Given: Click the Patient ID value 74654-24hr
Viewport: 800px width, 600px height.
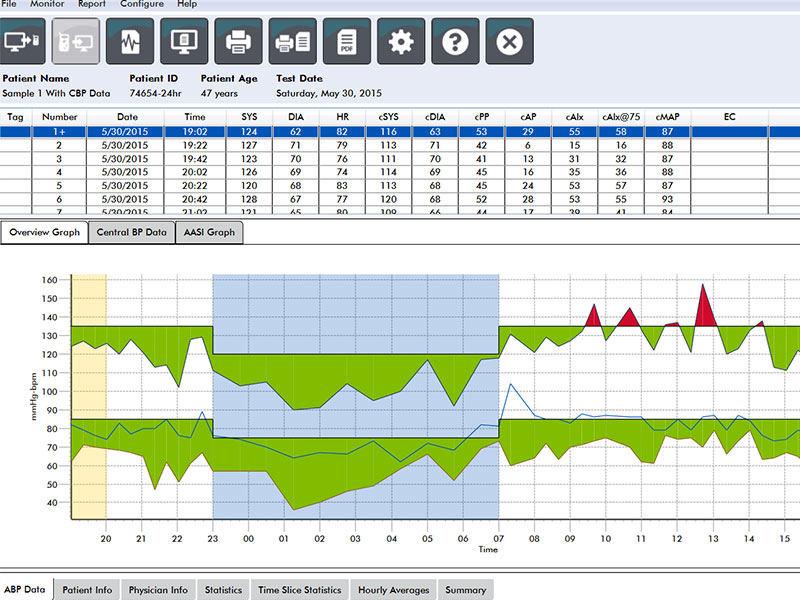Looking at the screenshot, I should pyautogui.click(x=155, y=93).
